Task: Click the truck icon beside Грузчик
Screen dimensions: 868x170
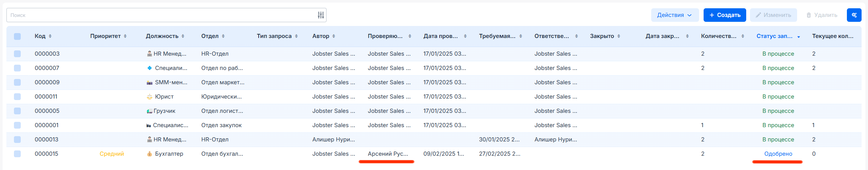Action: click(x=149, y=111)
